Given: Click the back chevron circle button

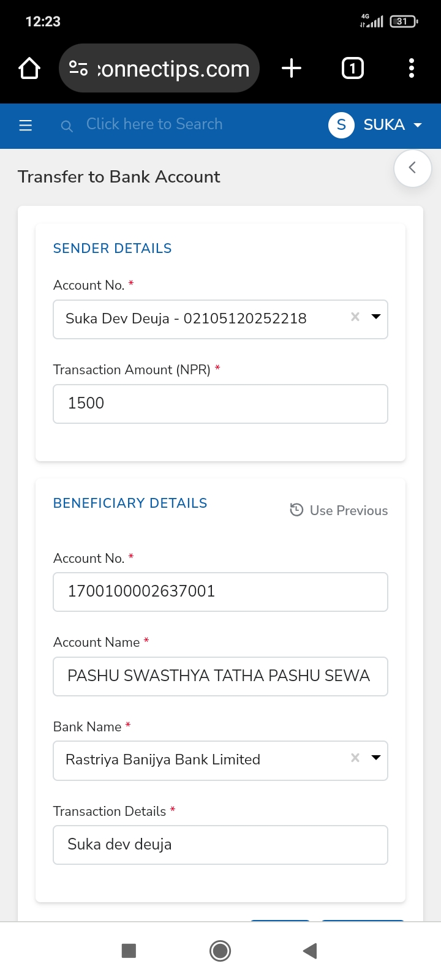Looking at the screenshot, I should coord(413,168).
